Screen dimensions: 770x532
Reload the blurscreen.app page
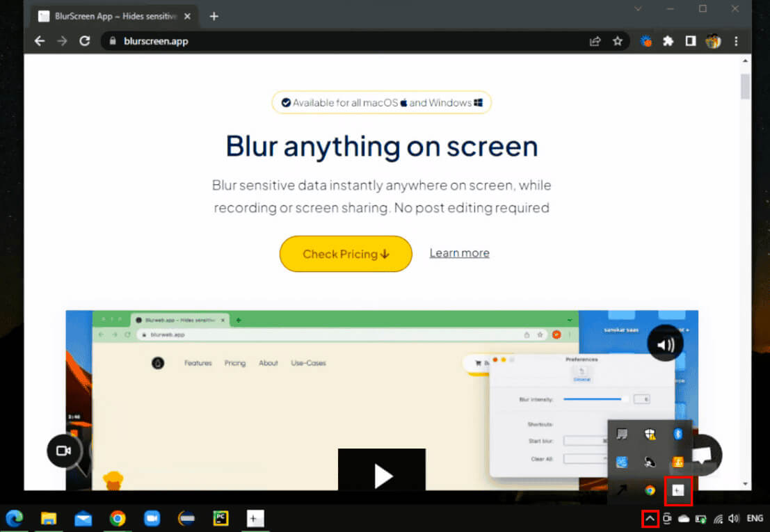[x=84, y=41]
